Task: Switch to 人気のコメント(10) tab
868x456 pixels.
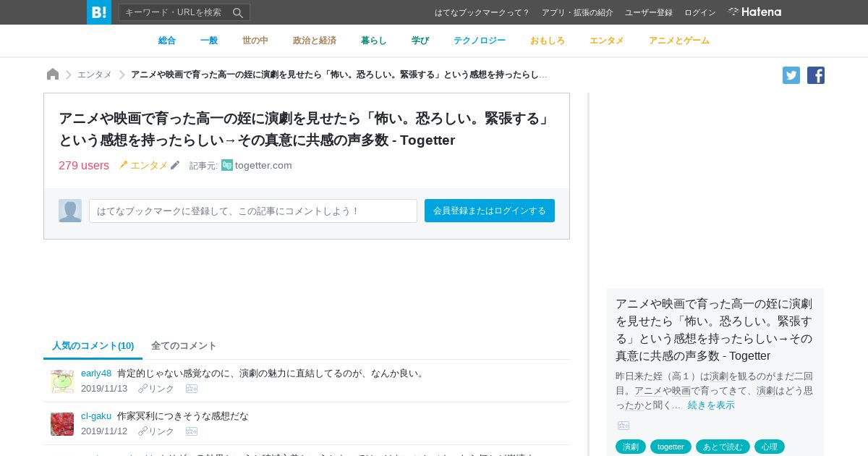Action: pyautogui.click(x=93, y=346)
